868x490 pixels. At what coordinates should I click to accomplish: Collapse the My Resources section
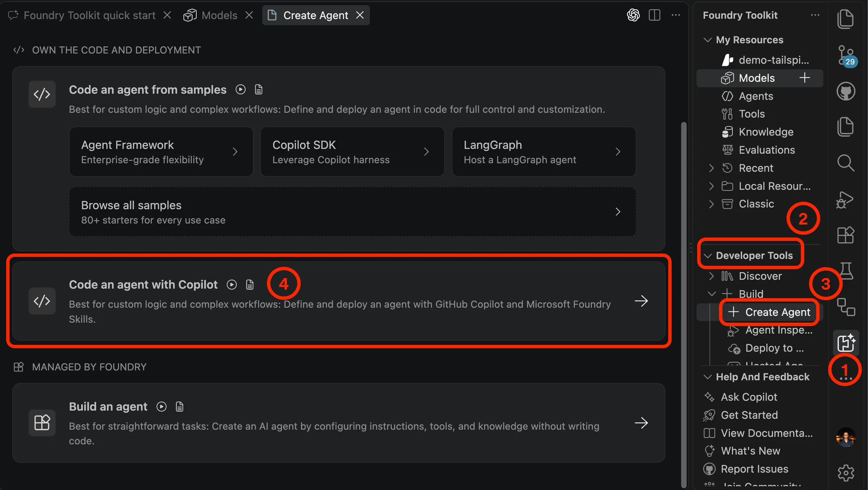(x=707, y=40)
